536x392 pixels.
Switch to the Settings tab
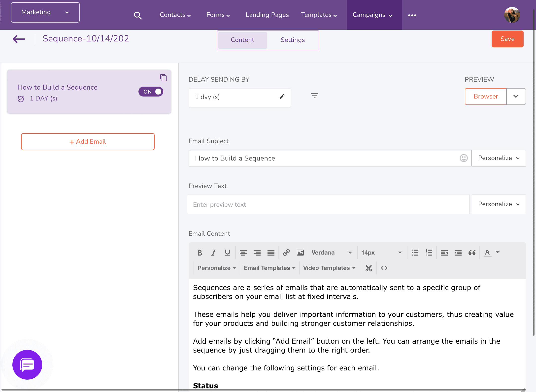pos(293,40)
